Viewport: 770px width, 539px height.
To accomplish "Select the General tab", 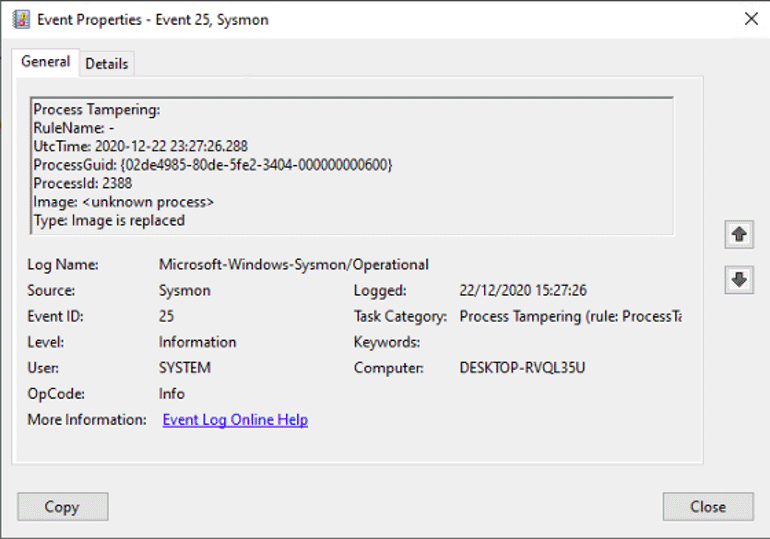I will coord(46,62).
